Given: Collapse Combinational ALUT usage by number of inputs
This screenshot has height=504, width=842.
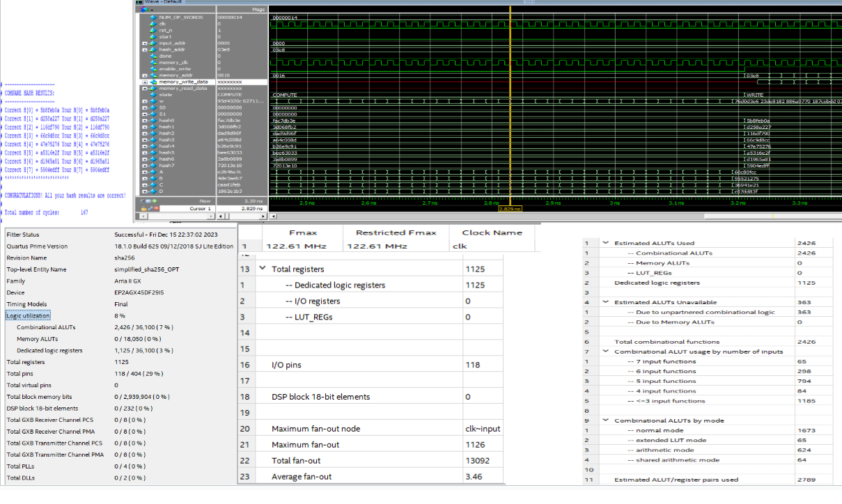Looking at the screenshot, I should (x=607, y=352).
